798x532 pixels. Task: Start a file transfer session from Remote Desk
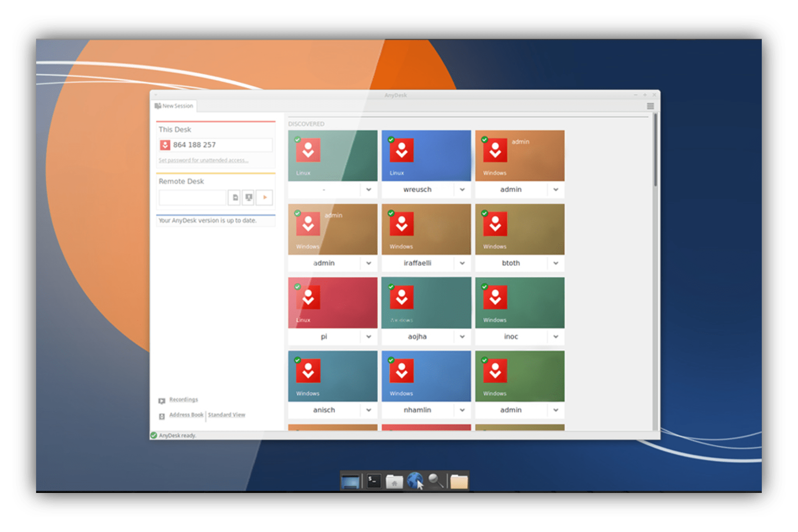pyautogui.click(x=234, y=197)
